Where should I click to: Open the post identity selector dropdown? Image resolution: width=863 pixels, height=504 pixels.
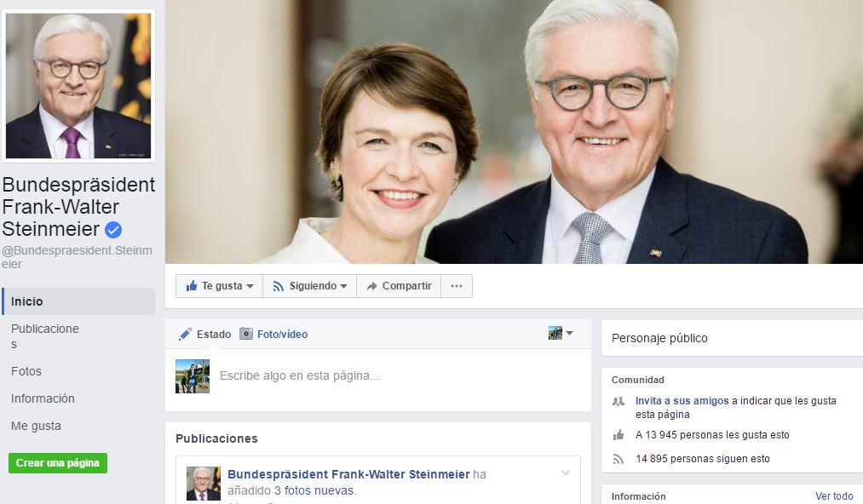pyautogui.click(x=561, y=334)
